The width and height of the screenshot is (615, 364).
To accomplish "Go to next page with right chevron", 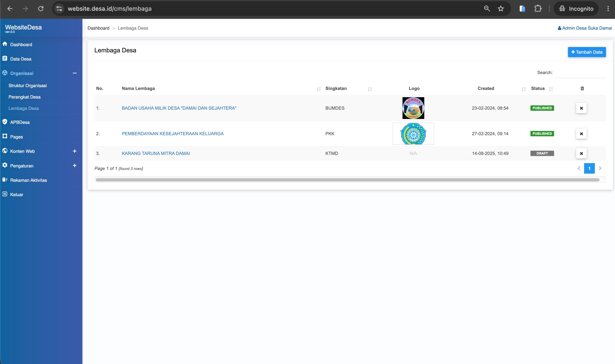I will click(600, 168).
